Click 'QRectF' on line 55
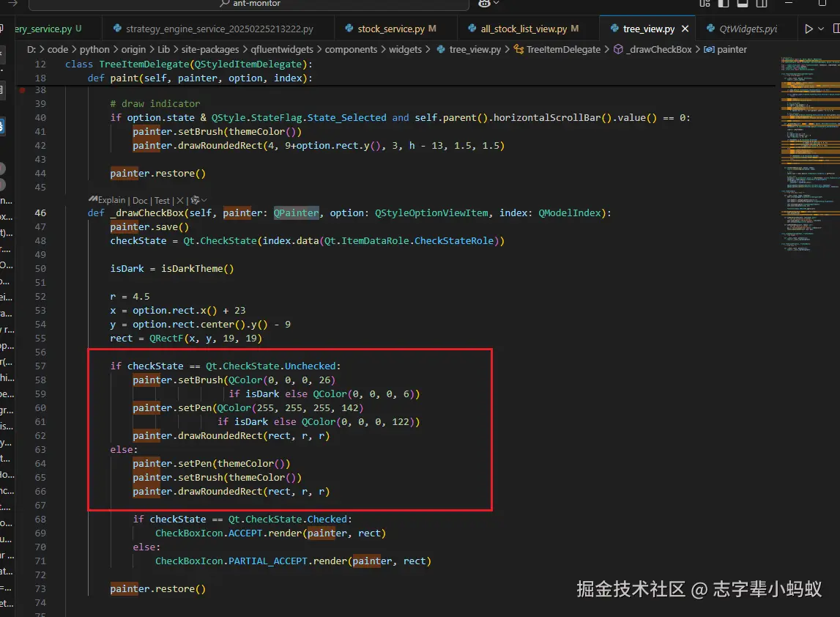 pos(166,339)
